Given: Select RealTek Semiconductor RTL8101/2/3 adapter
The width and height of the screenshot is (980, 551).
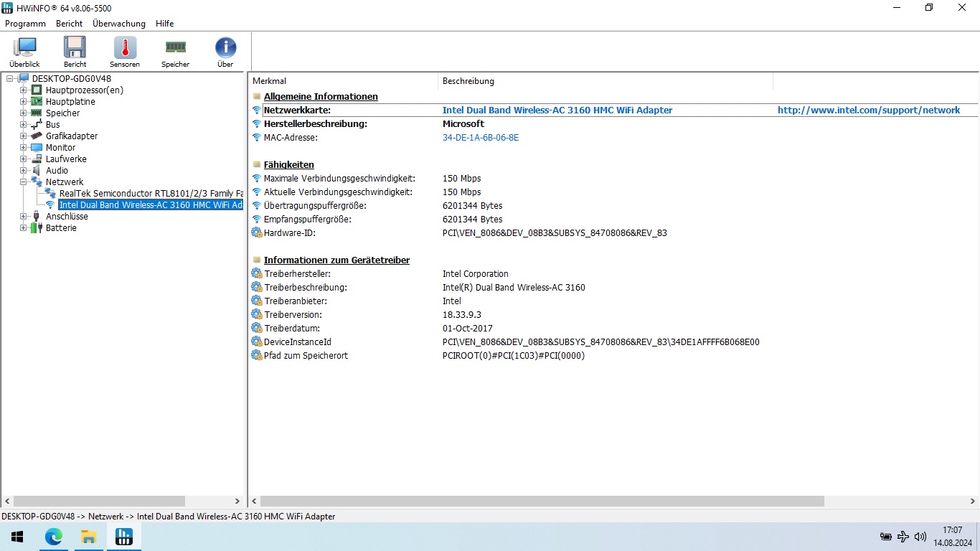Looking at the screenshot, I should pyautogui.click(x=151, y=194).
